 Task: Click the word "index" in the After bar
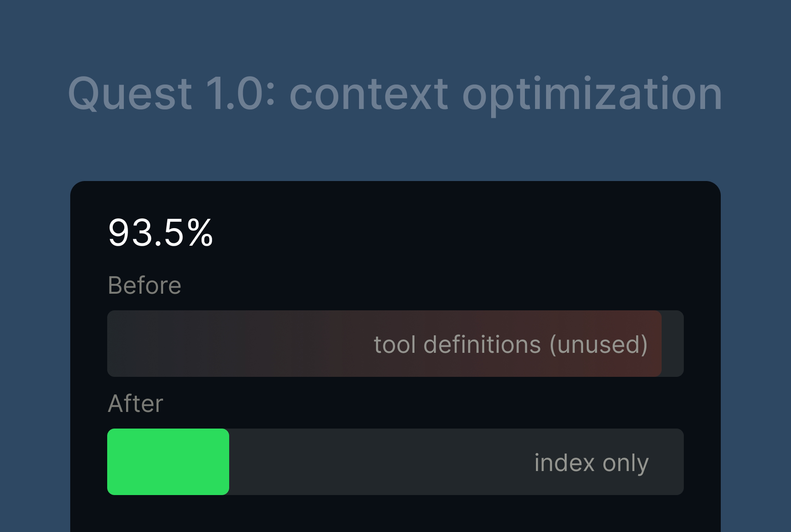point(564,463)
